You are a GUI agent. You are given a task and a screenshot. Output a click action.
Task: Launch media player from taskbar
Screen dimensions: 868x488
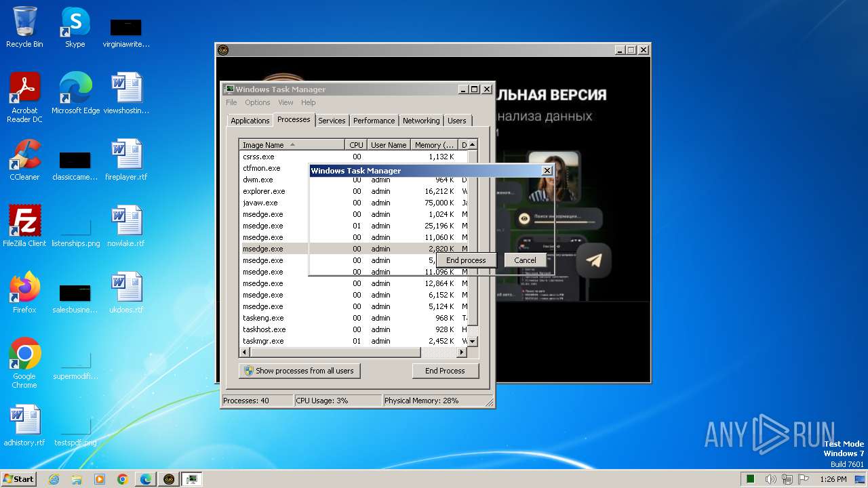[100, 479]
